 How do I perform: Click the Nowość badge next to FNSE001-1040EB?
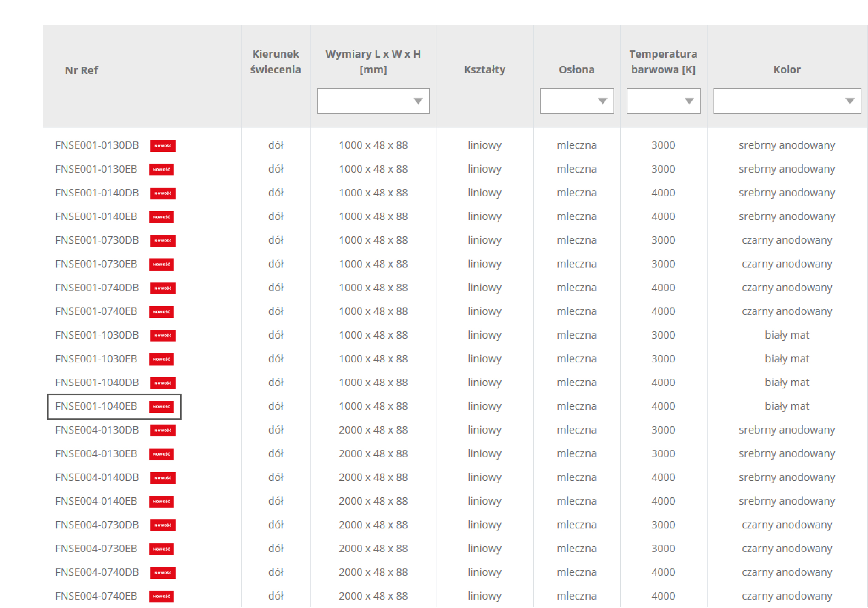(161, 407)
